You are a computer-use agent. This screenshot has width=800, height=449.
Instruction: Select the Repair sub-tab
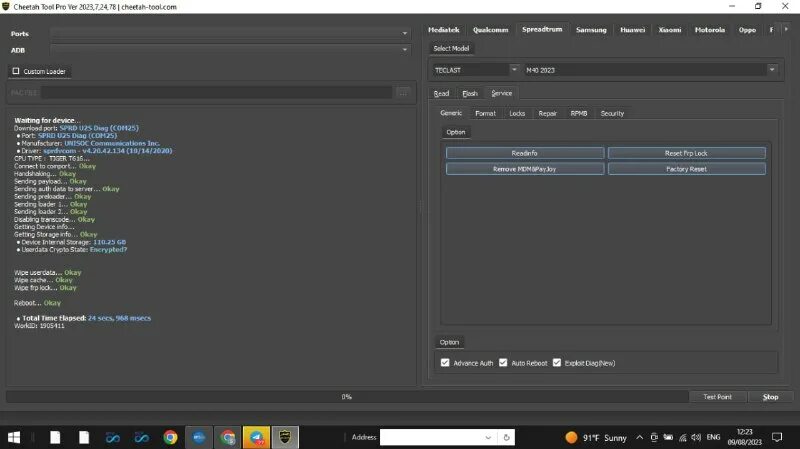pyautogui.click(x=547, y=113)
